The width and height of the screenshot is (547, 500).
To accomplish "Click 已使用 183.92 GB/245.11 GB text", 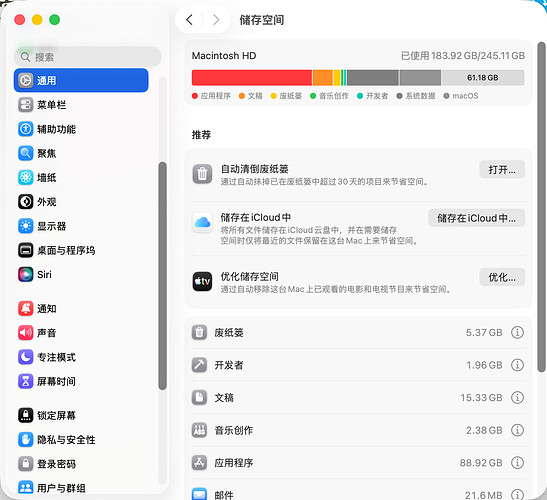I will (x=463, y=55).
